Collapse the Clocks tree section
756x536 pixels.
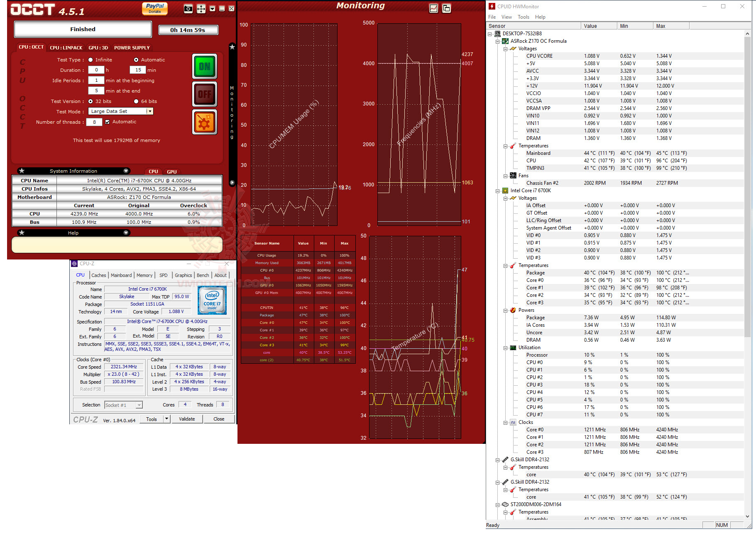click(506, 423)
